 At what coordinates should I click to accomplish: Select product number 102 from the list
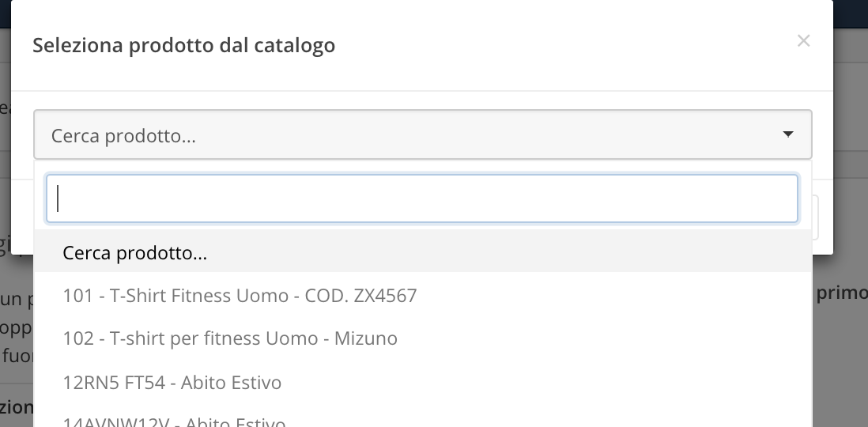230,338
